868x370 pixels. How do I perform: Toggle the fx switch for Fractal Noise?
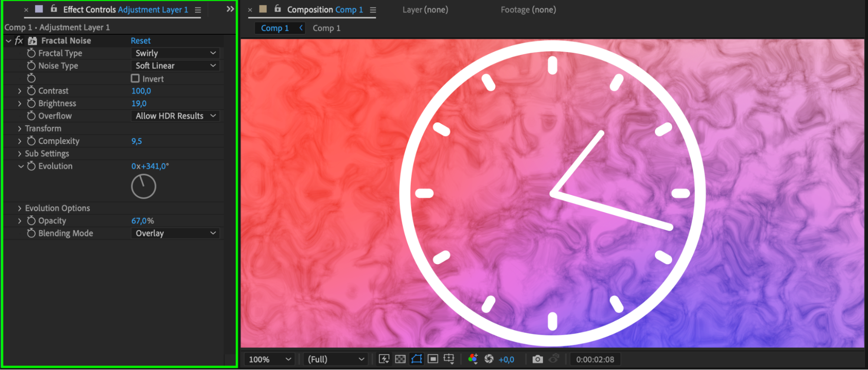pyautogui.click(x=19, y=41)
